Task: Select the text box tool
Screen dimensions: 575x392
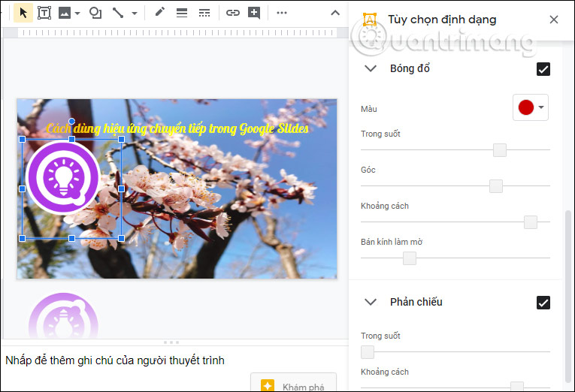Action: click(x=44, y=13)
